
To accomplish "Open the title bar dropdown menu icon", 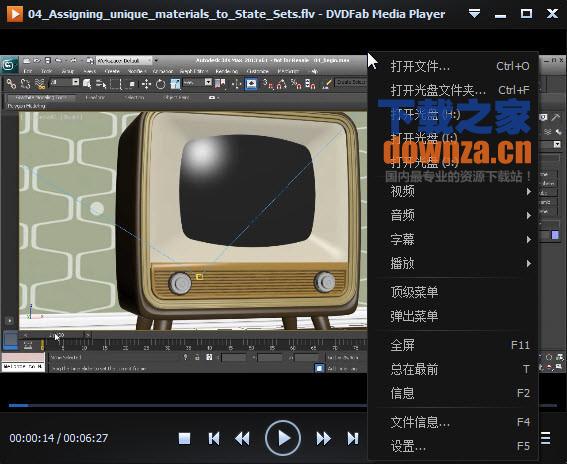I will [474, 14].
